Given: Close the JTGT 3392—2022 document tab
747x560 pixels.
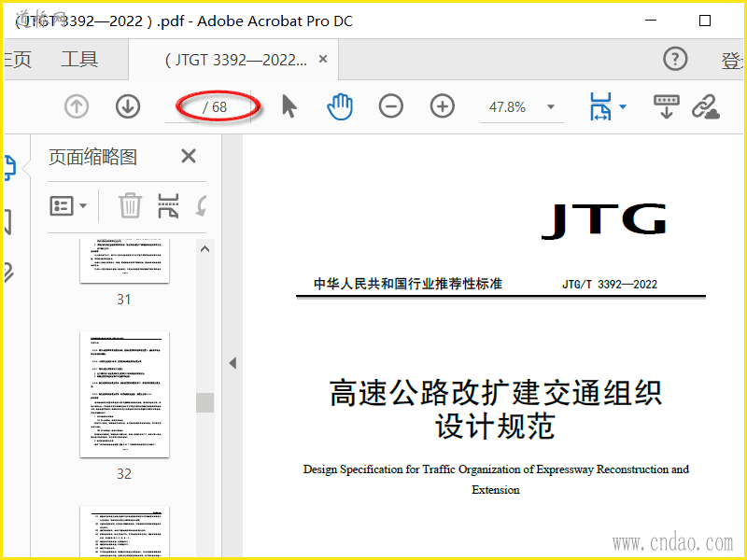Looking at the screenshot, I should click(x=323, y=59).
